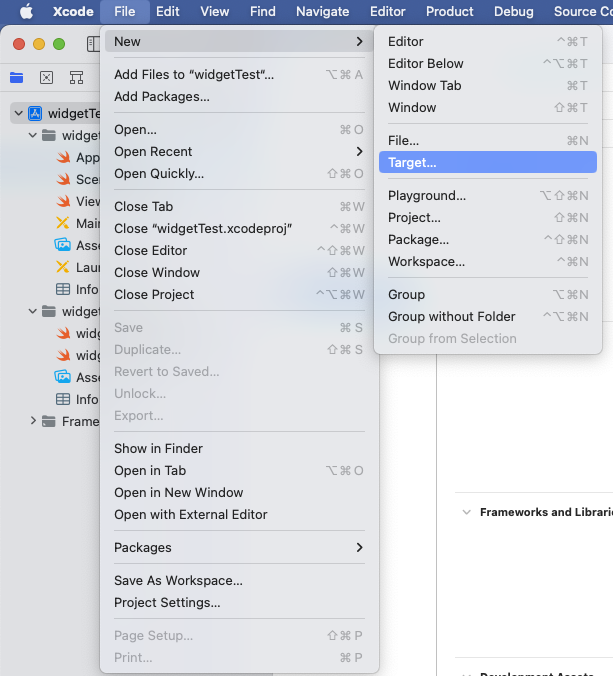Image resolution: width=613 pixels, height=676 pixels.
Task: Choose Package... in New submenu
Action: [x=488, y=240]
